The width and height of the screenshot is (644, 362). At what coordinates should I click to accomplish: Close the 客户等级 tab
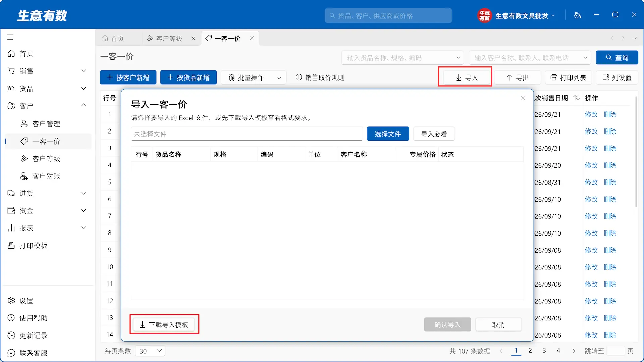193,38
